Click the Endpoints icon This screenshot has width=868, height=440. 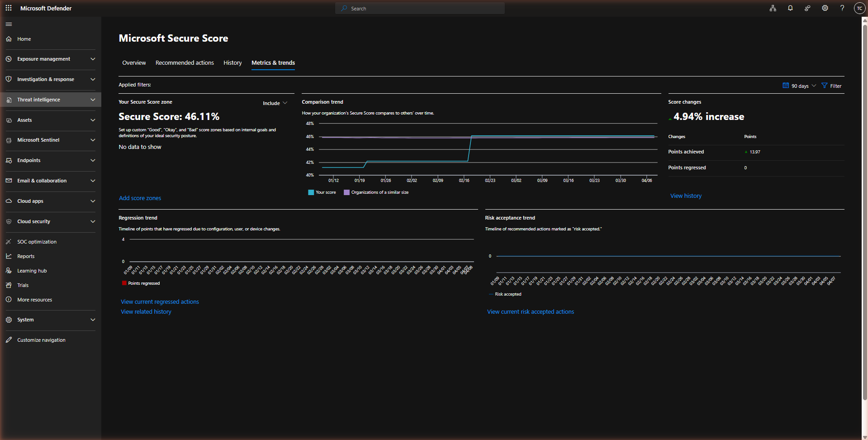click(x=9, y=160)
